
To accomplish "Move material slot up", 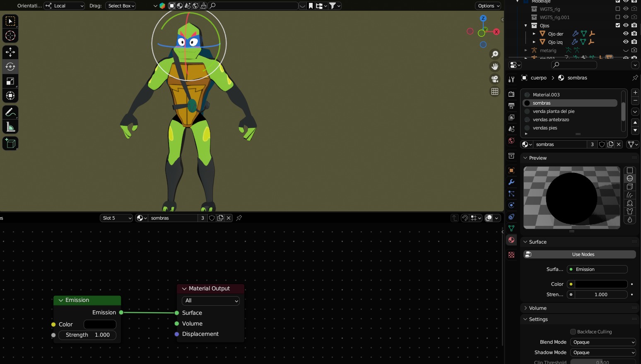I will click(635, 122).
